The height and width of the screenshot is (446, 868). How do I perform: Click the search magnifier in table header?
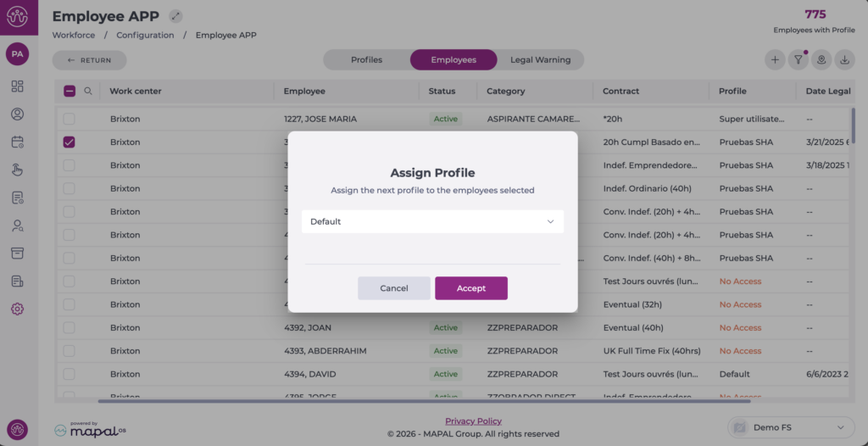coord(88,91)
